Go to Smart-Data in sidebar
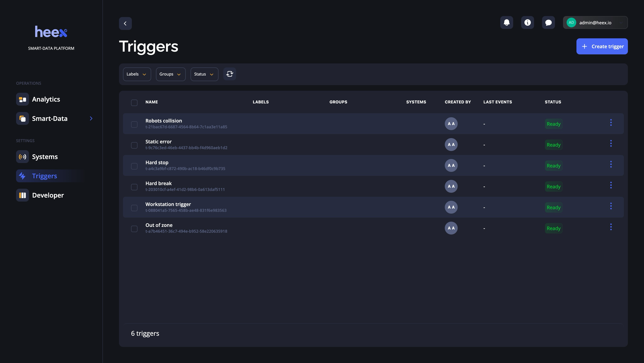The image size is (644, 363). point(50,119)
